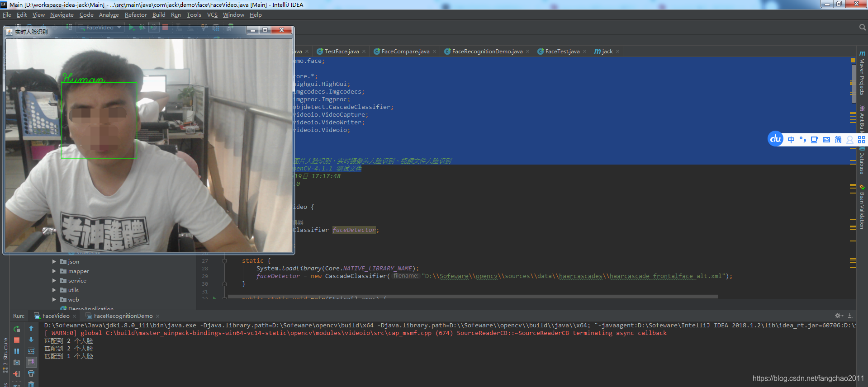Switch to FaceRecognitionDemo.java editor tab
868x387 pixels.
487,52
